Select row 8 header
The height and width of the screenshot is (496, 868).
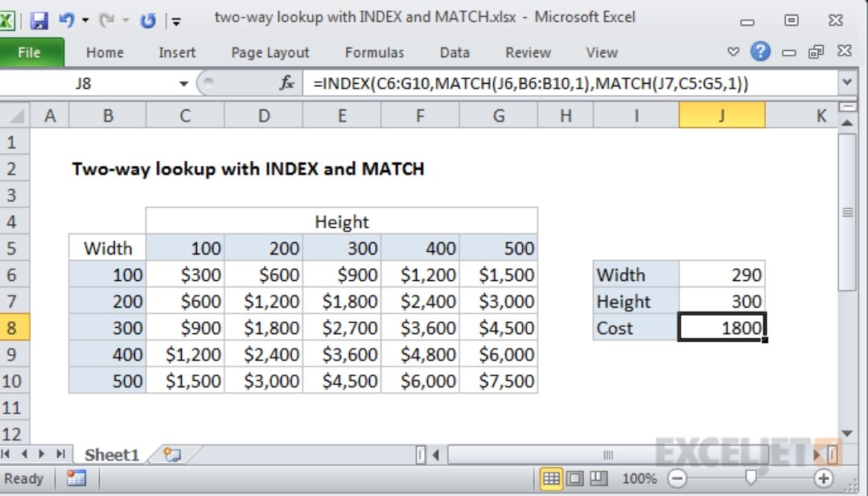(14, 328)
